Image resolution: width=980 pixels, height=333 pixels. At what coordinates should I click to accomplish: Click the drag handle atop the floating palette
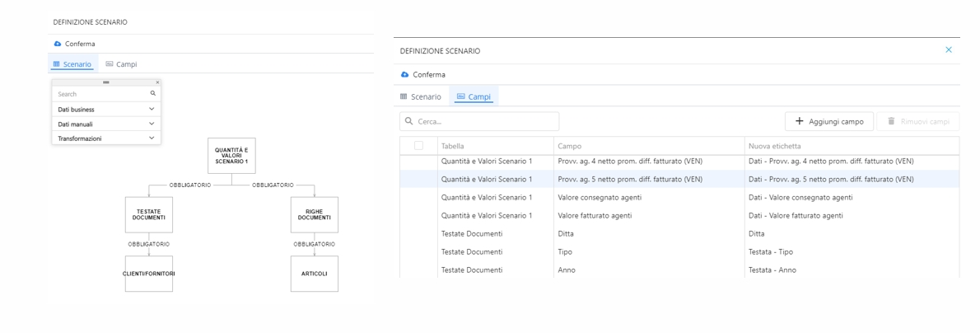[105, 82]
